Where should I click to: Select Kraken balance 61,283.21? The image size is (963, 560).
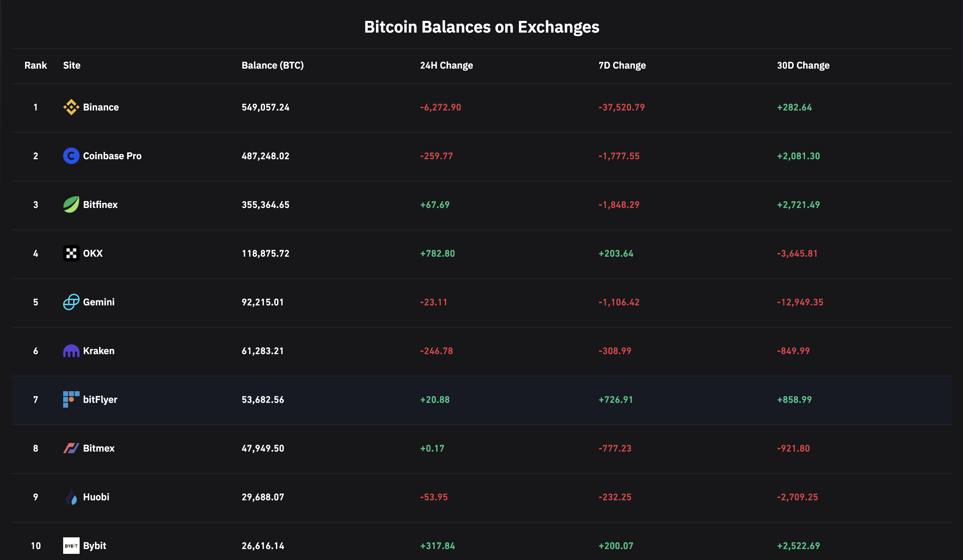click(x=263, y=351)
